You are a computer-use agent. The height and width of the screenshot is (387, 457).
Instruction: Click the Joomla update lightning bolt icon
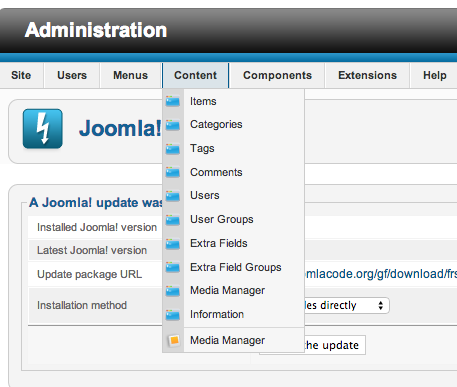point(43,129)
